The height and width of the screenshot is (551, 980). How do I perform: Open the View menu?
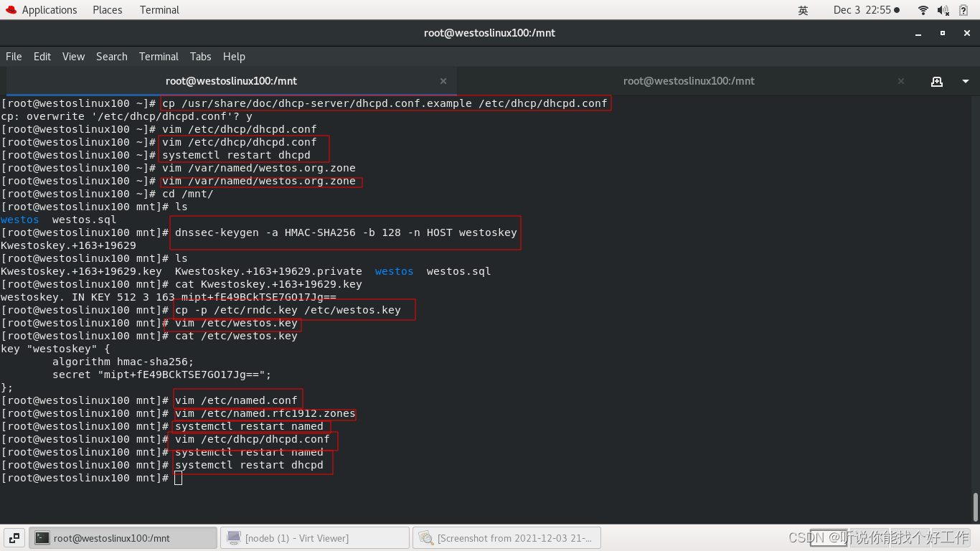click(x=73, y=57)
